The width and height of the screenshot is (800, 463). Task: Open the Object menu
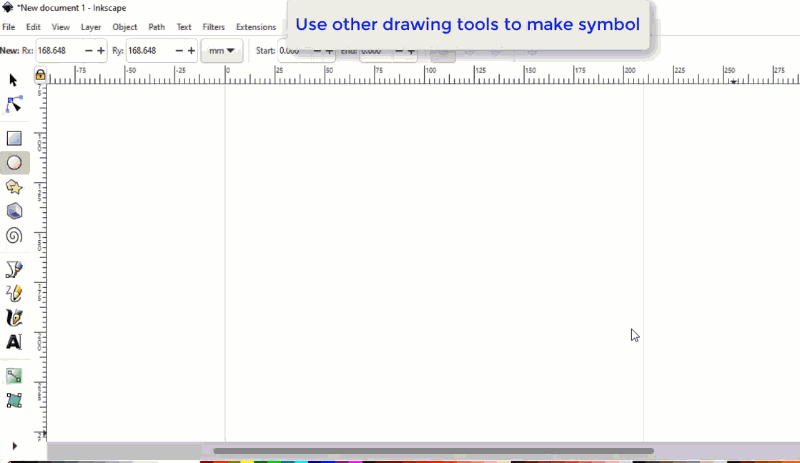pos(124,27)
